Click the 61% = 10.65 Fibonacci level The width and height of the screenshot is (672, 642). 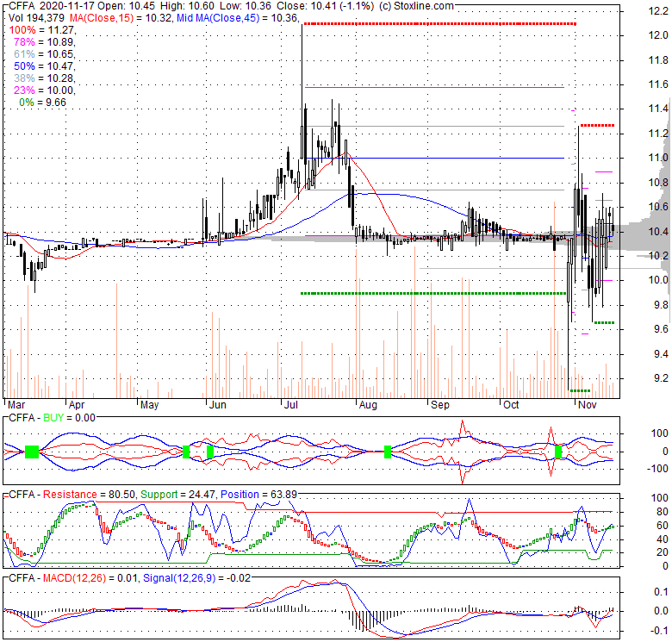coord(44,54)
